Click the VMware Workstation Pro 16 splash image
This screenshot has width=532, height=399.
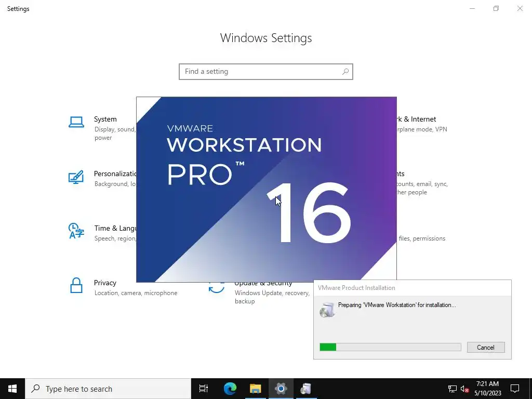click(267, 189)
